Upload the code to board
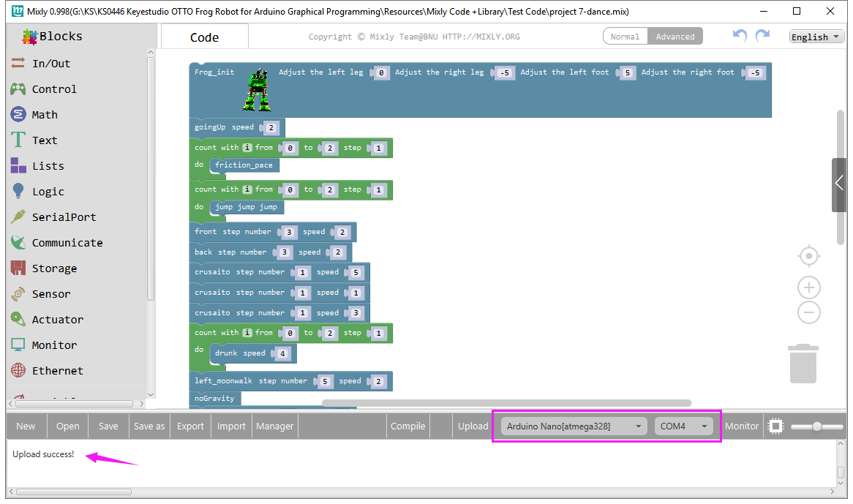The height and width of the screenshot is (504, 853). pos(473,426)
